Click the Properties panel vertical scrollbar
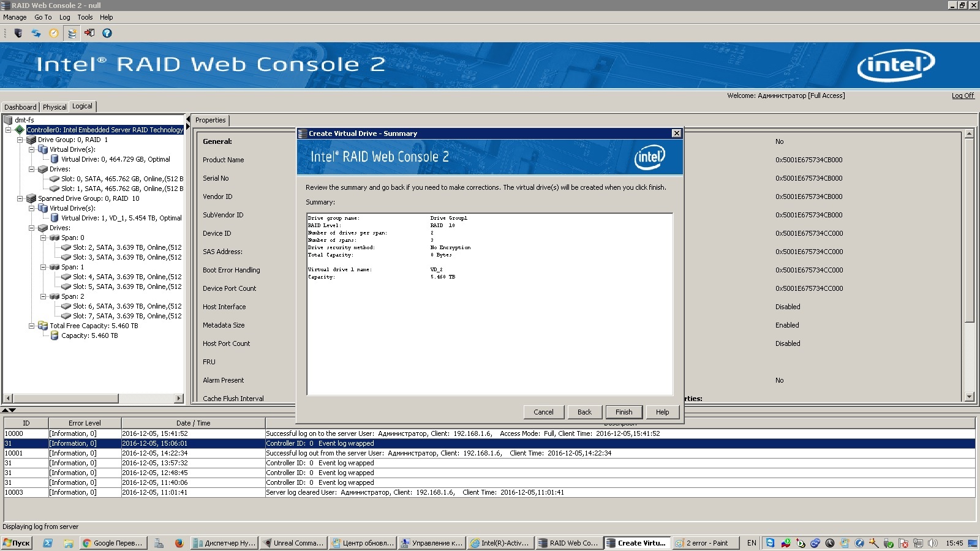The width and height of the screenshot is (980, 551). (969, 230)
